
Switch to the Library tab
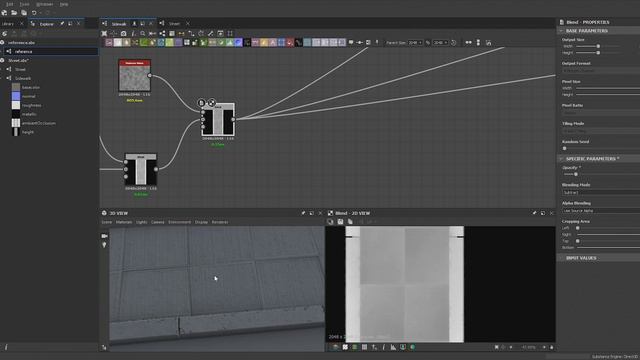click(7, 24)
